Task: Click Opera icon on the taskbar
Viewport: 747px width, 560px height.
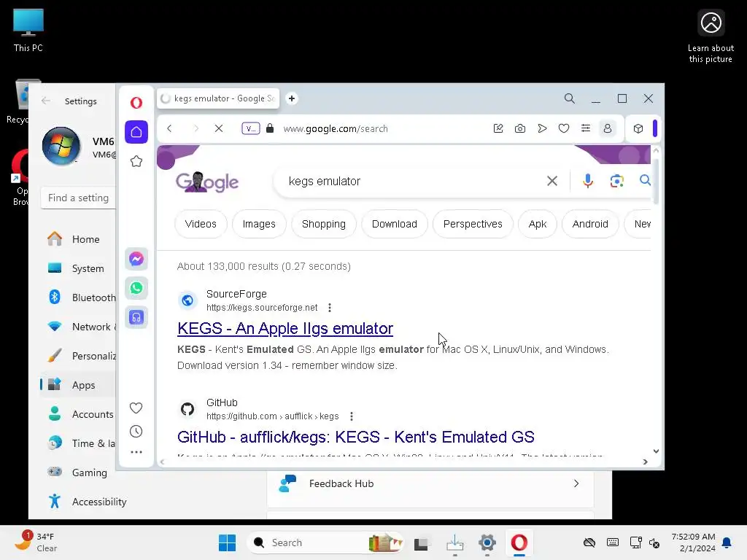Action: point(519,542)
